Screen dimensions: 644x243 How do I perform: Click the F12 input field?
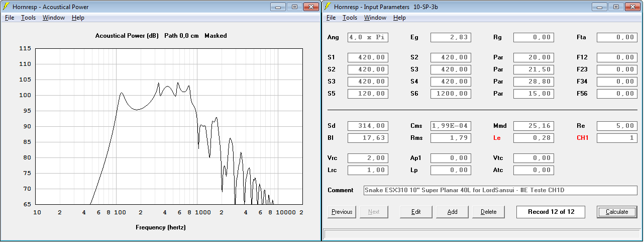[x=617, y=57]
